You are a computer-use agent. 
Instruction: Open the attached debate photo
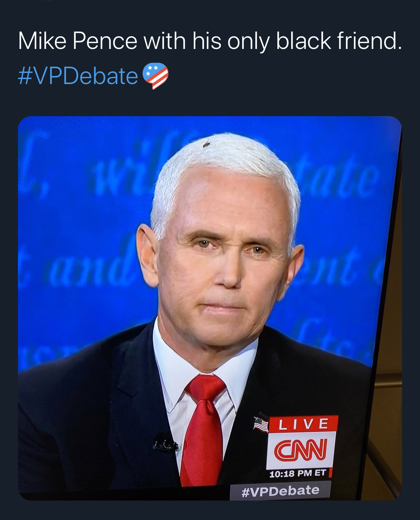[210, 308]
